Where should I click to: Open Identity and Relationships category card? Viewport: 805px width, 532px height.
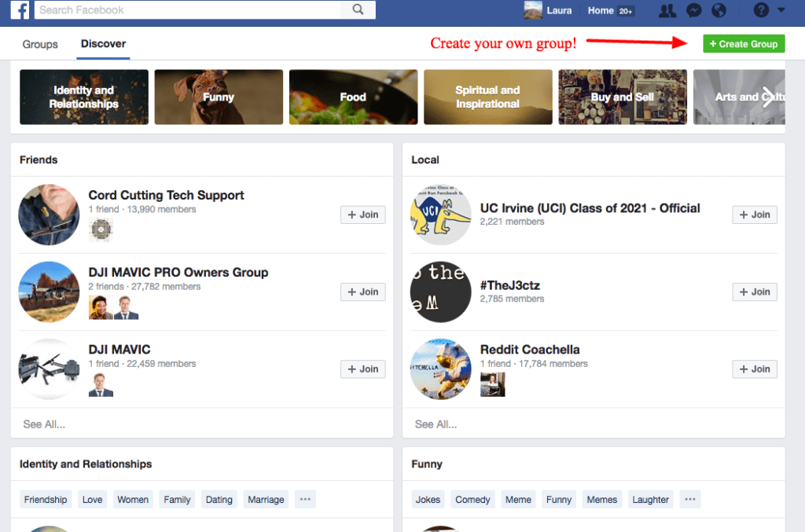pos(84,97)
